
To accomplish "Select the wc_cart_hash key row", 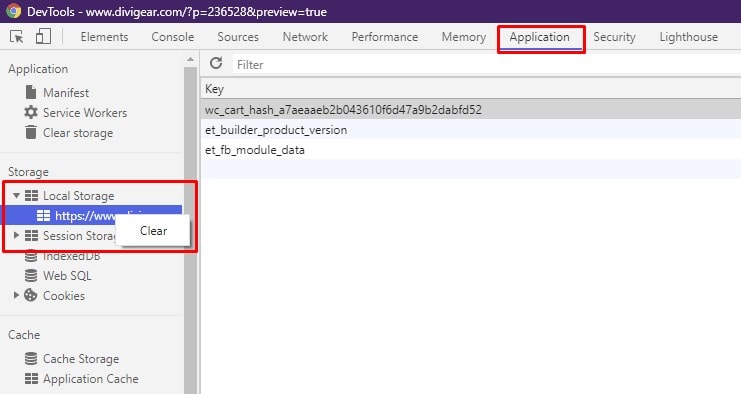I will click(471, 110).
